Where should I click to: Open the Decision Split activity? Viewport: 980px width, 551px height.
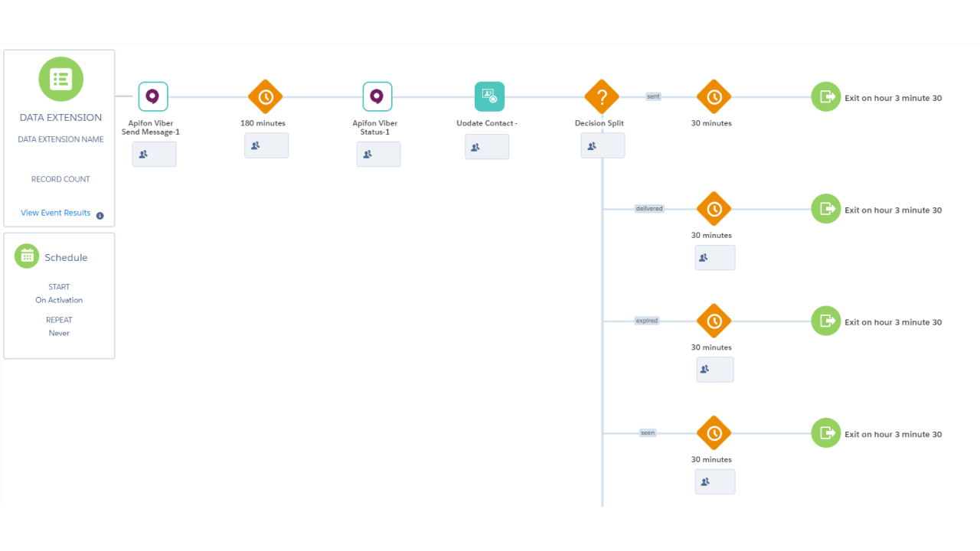[602, 97]
